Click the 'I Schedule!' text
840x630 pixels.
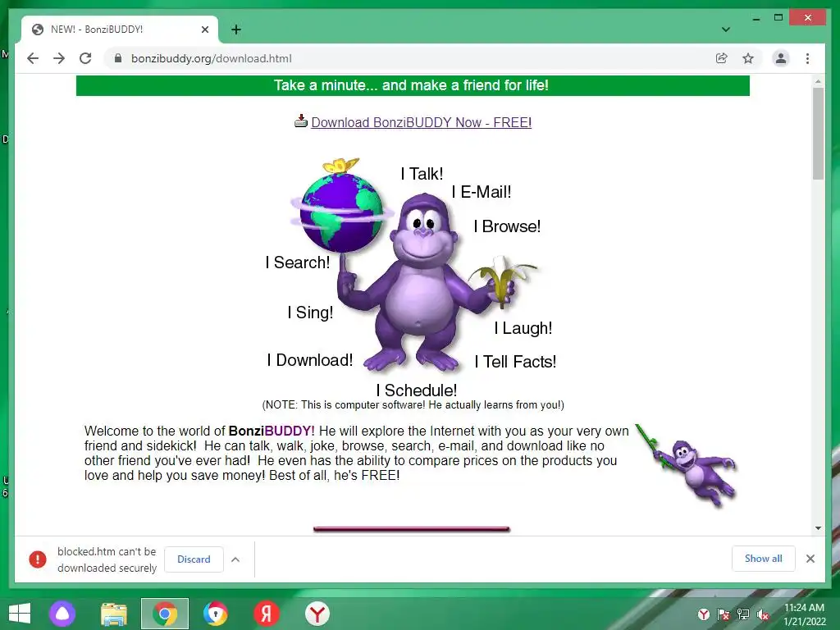pos(416,390)
